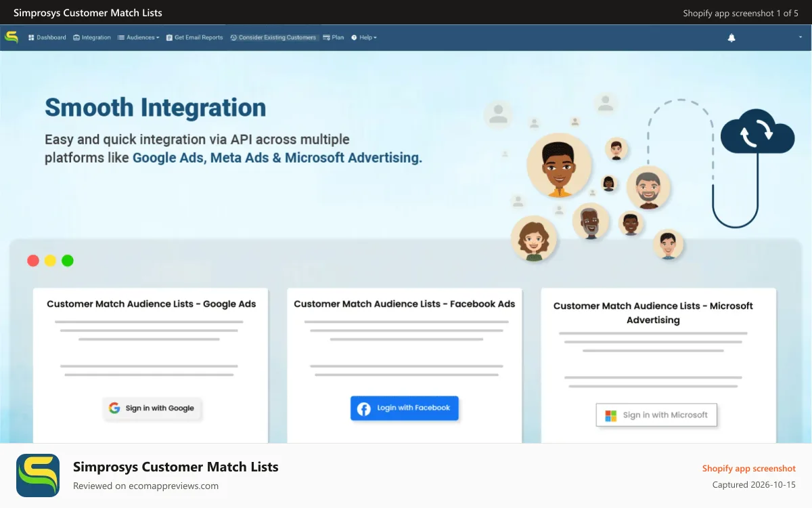Expand the Help dropdown menu
This screenshot has height=508, width=812.
(364, 38)
